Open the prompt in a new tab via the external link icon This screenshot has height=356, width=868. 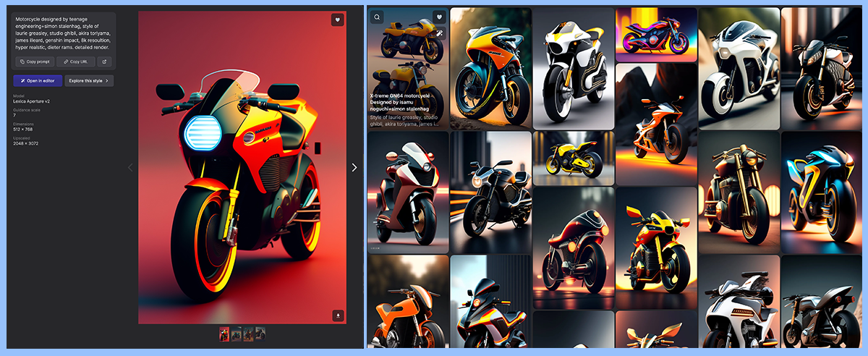[105, 62]
